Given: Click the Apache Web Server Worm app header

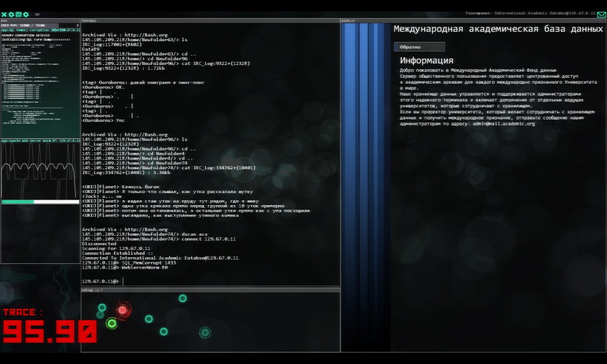Looking at the screenshot, I should (x=40, y=141).
